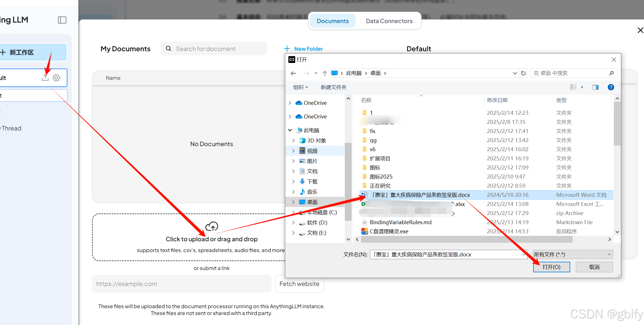Click the back navigation arrow in the file dialog
The image size is (644, 325).
293,73
